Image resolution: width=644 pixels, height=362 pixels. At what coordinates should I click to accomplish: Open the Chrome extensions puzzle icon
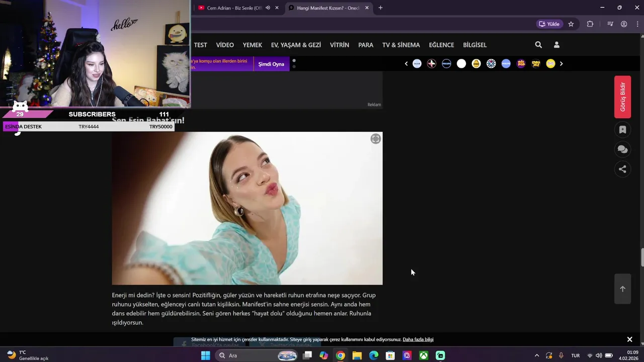click(x=590, y=24)
